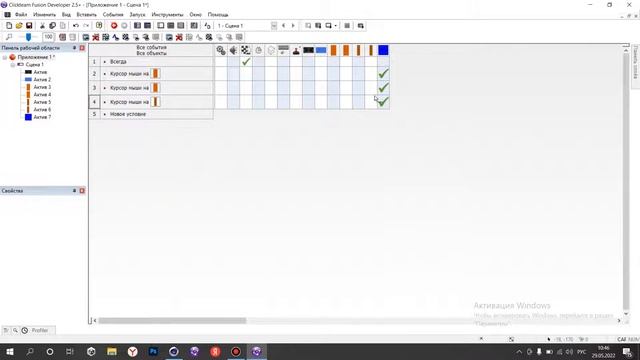
Task: Select the blue Active 7 column header
Action: click(x=383, y=50)
